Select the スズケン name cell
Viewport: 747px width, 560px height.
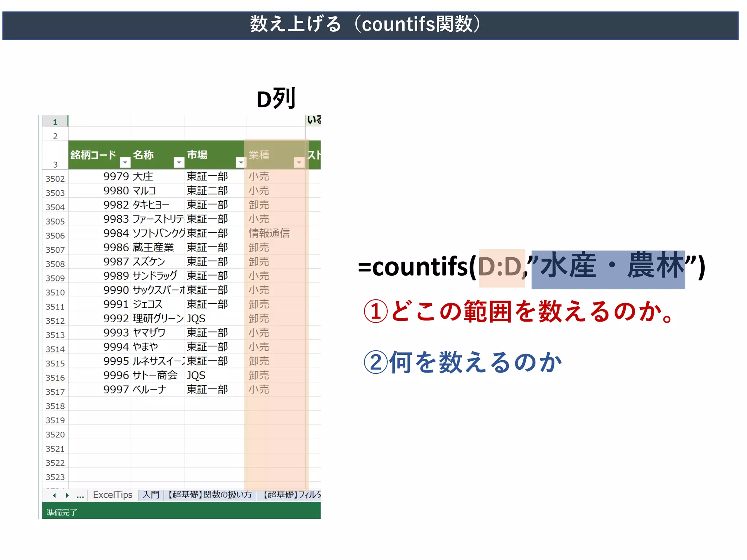158,262
